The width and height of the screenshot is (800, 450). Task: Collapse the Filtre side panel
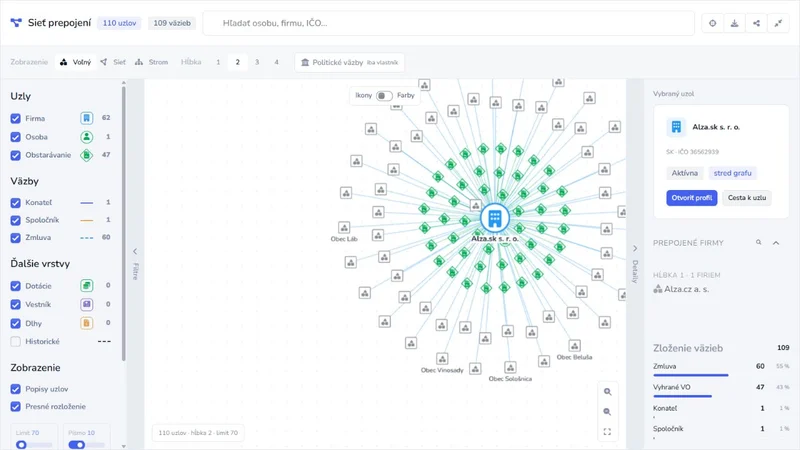(x=135, y=251)
